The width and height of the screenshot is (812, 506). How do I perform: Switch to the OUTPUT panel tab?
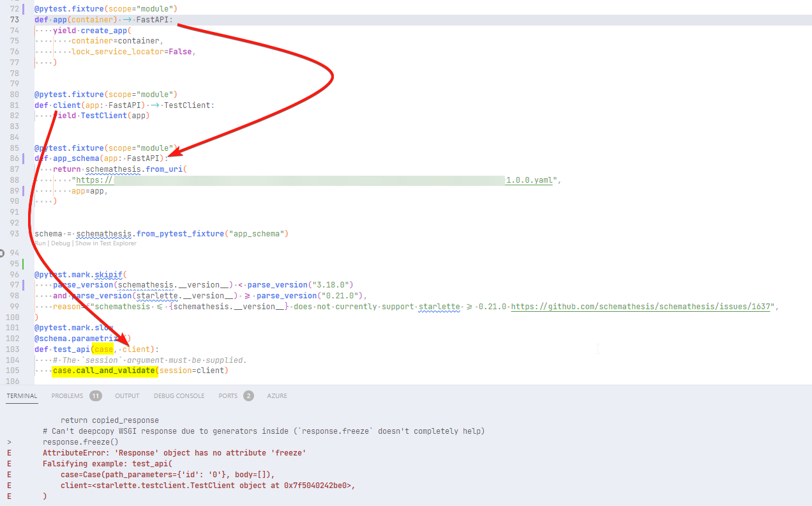point(126,395)
